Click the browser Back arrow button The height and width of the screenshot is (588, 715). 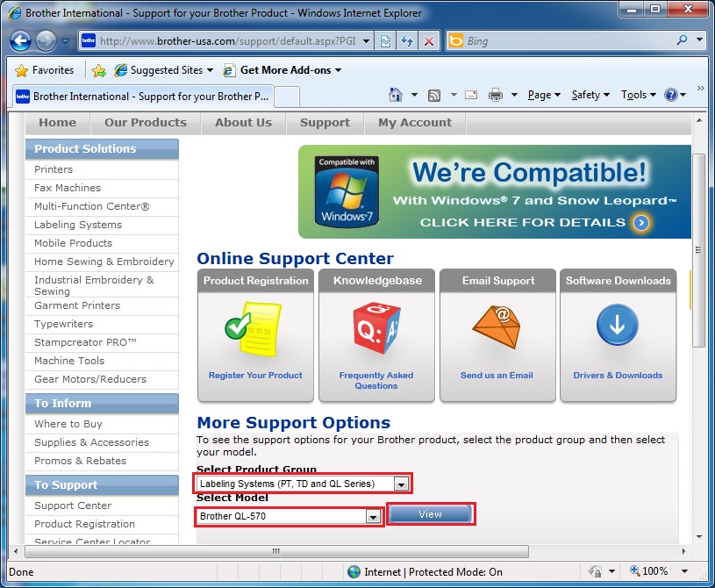coord(21,40)
